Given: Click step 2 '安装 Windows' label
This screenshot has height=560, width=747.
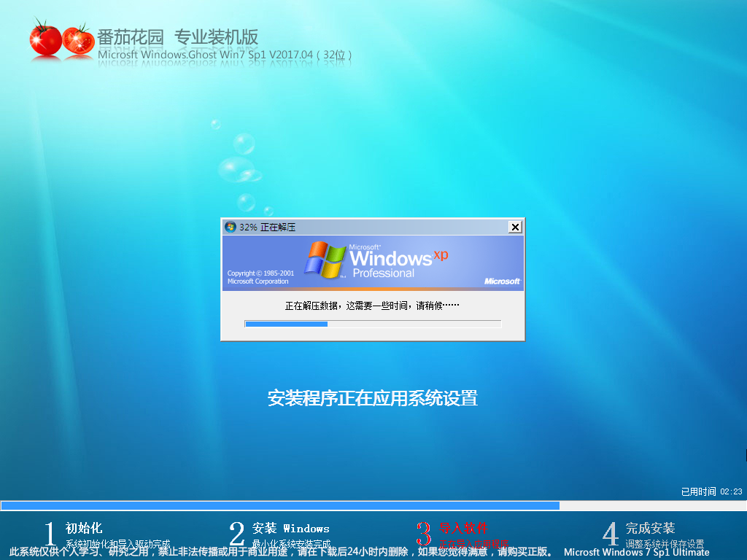Looking at the screenshot, I should point(290,528).
